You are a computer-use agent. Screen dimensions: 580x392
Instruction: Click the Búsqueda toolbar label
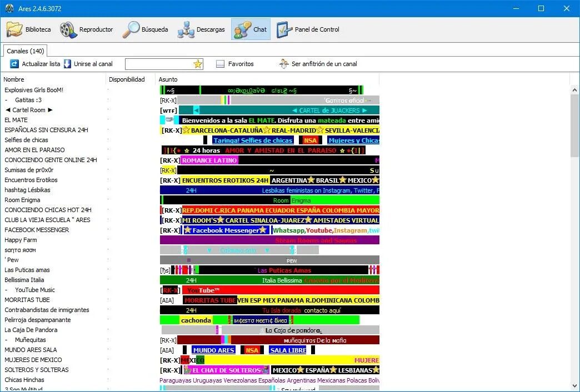pos(154,29)
